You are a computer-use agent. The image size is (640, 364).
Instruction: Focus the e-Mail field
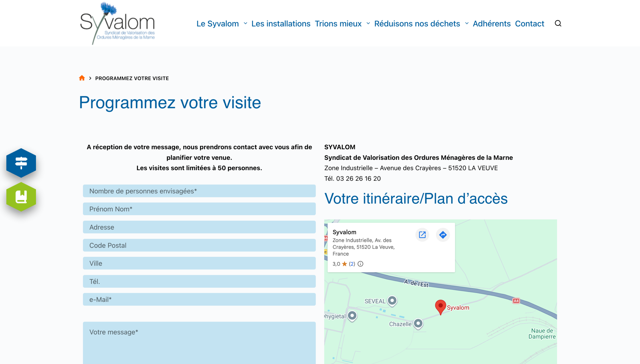coord(199,300)
